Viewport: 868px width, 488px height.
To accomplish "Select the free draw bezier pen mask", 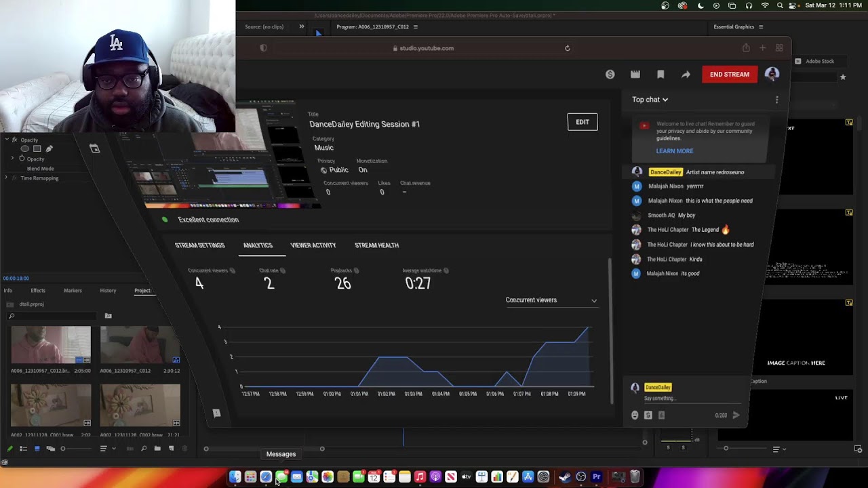I will [x=49, y=148].
